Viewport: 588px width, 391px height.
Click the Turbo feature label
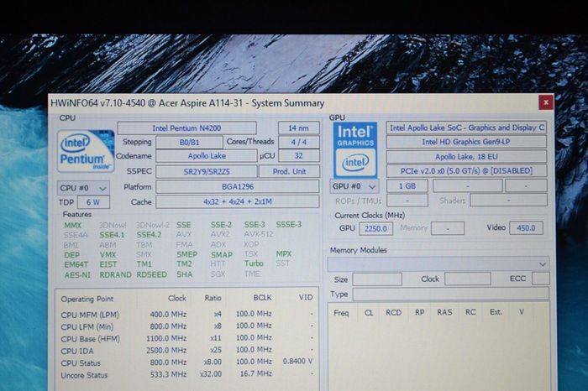(254, 263)
